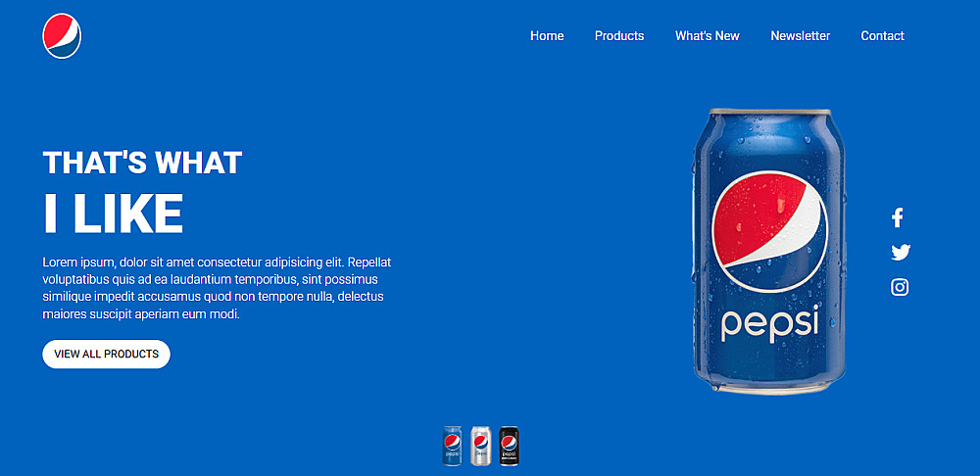Viewport: 980px width, 476px height.
Task: Select the silver Diet Pepsi can thumbnail
Action: 480,446
